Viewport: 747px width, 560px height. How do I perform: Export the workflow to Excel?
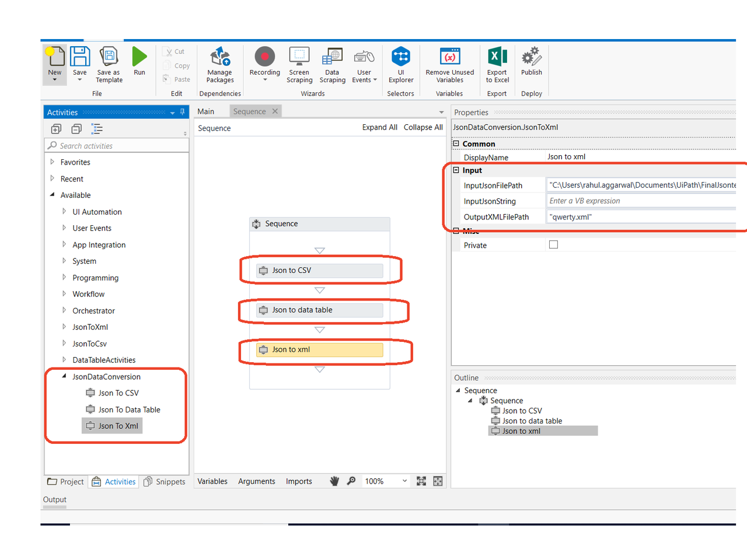497,64
